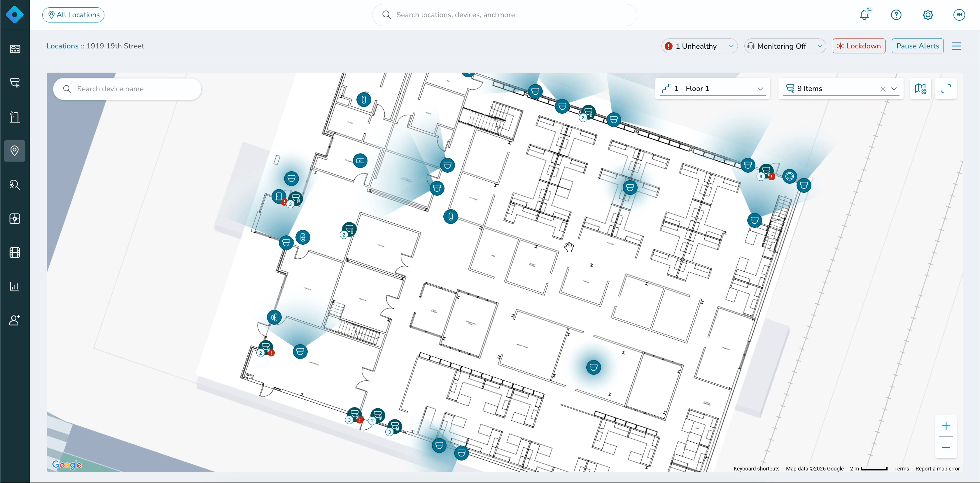Toggle fullscreen map view
The height and width of the screenshot is (483, 980).
[x=946, y=89]
